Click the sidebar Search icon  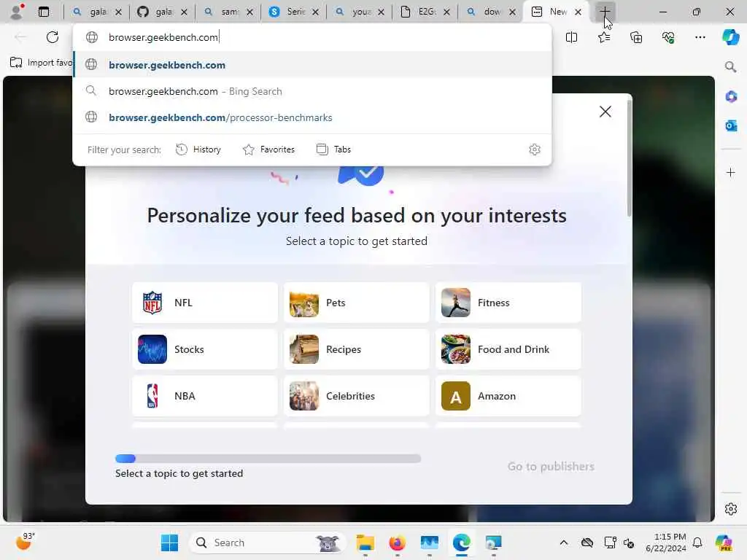coord(730,67)
